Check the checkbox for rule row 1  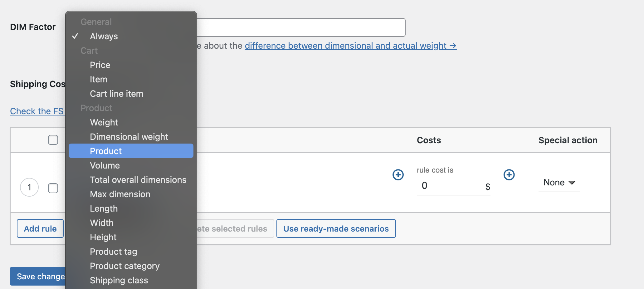click(x=53, y=188)
